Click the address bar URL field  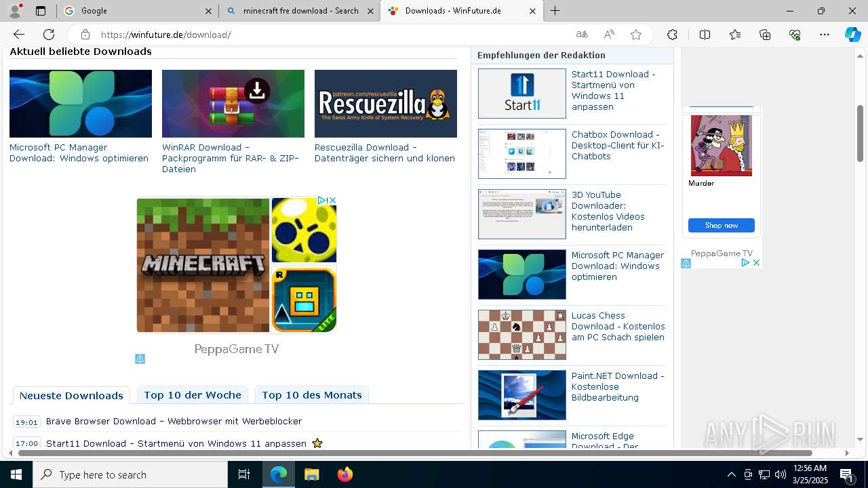tap(332, 35)
